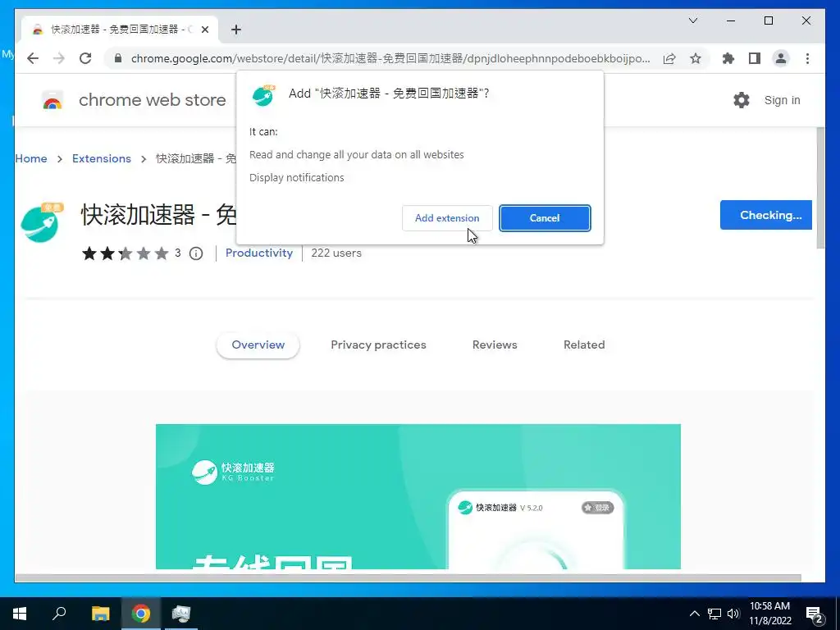The image size is (840, 630).
Task: Cancel the add extension dialog
Action: [545, 218]
